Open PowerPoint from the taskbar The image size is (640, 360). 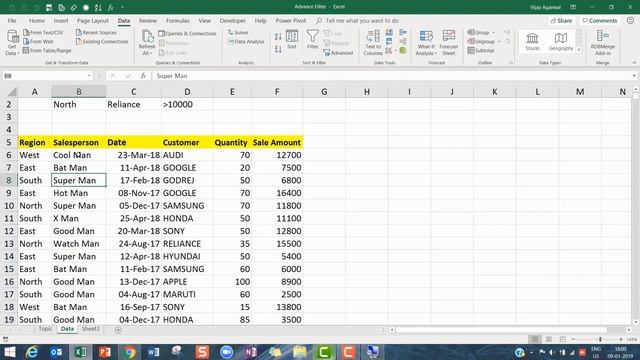pos(104,352)
